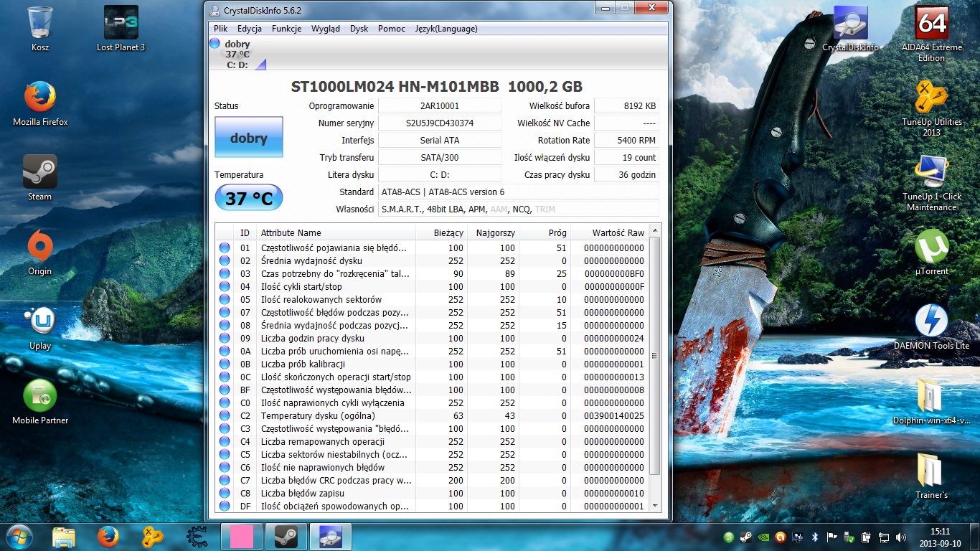980x551 pixels.
Task: Open the Dysk menu
Action: point(359,29)
